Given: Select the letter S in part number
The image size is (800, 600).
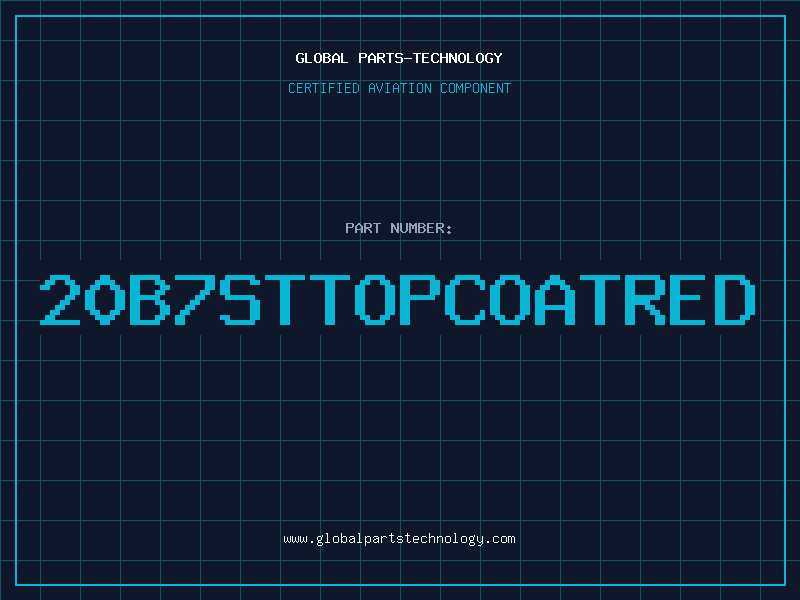Looking at the screenshot, I should [x=240, y=300].
